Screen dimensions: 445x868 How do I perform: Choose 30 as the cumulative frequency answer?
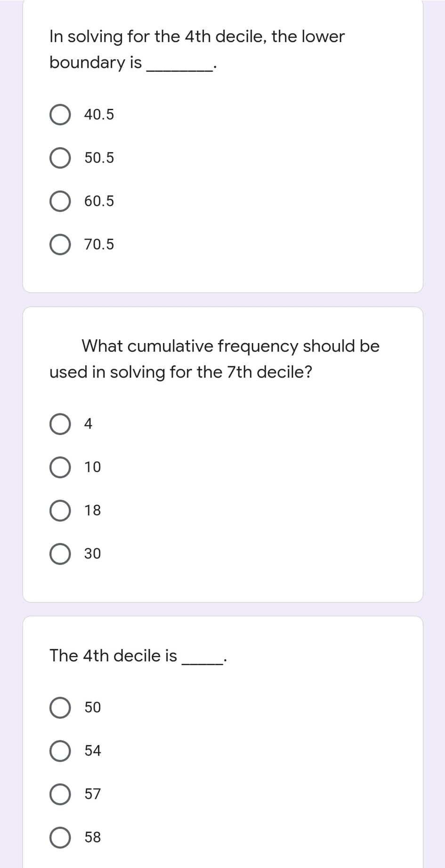click(x=60, y=554)
